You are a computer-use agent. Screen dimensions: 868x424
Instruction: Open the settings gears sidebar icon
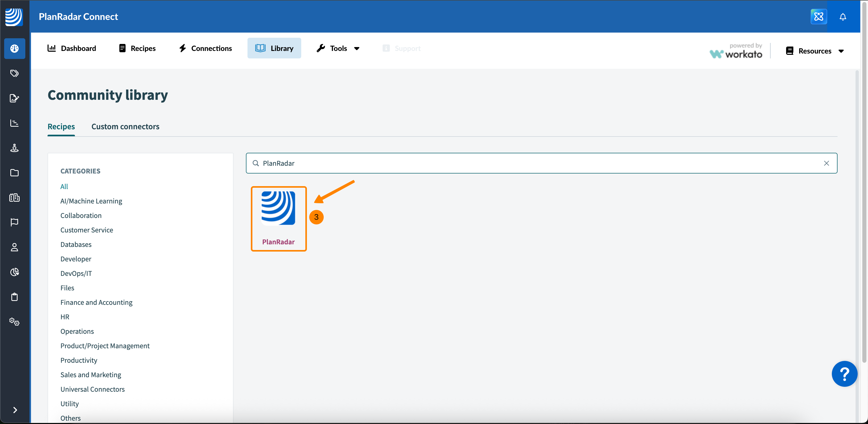point(14,321)
